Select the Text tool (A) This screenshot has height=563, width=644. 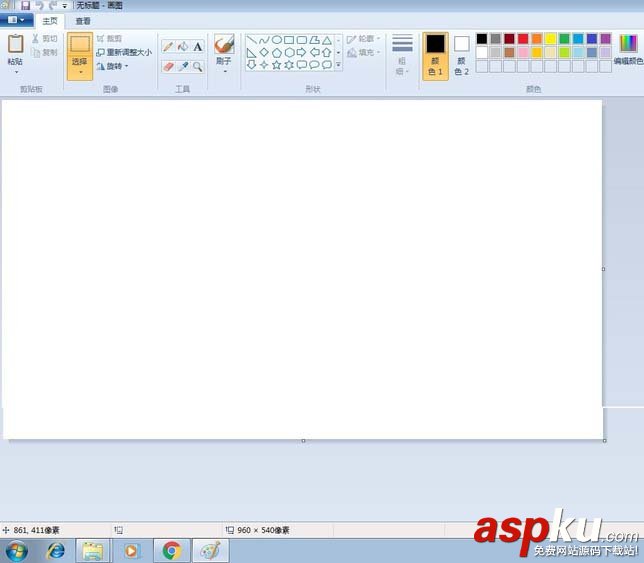(x=198, y=46)
